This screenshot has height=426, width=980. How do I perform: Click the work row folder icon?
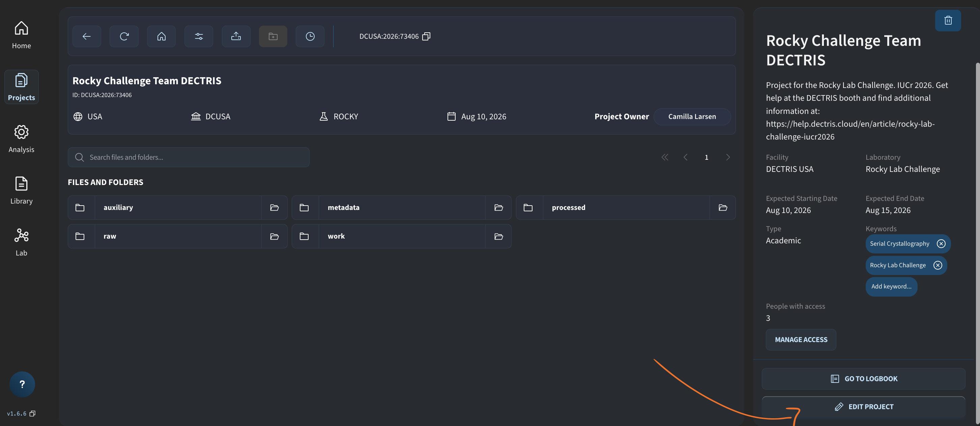tap(304, 236)
